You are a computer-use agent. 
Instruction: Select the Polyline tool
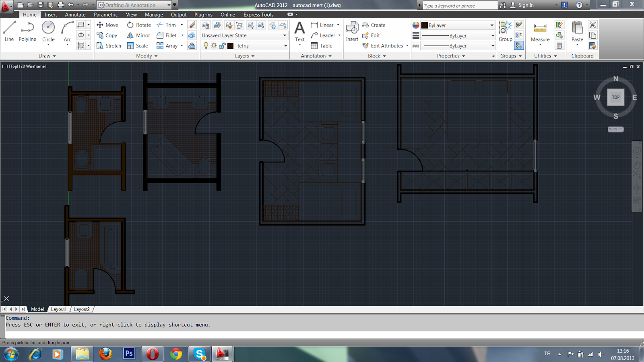27,31
